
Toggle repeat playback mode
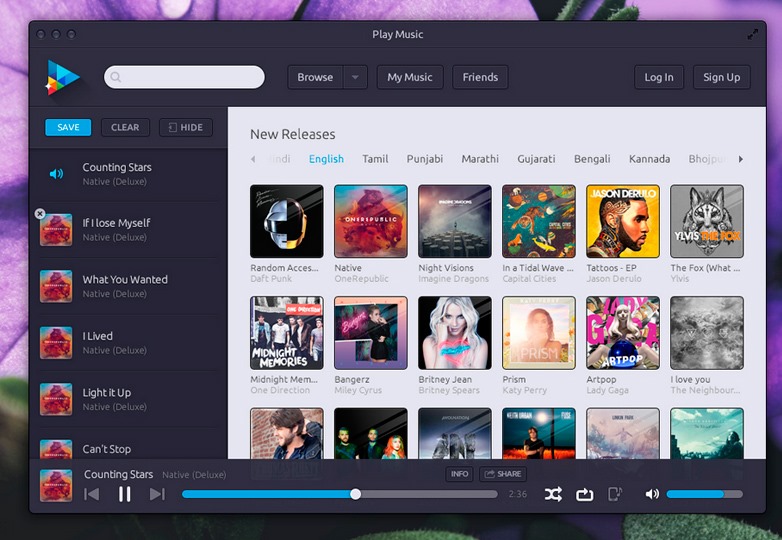(x=585, y=494)
